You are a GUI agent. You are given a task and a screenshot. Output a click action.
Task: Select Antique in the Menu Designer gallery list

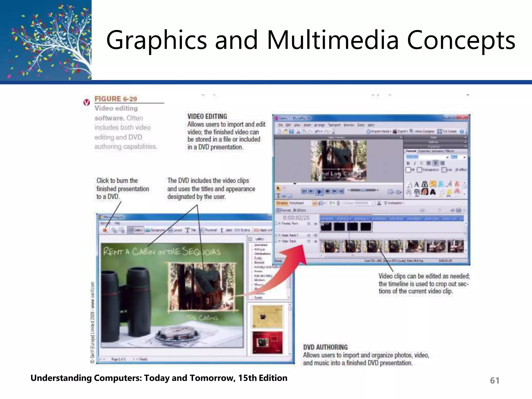pos(260,249)
